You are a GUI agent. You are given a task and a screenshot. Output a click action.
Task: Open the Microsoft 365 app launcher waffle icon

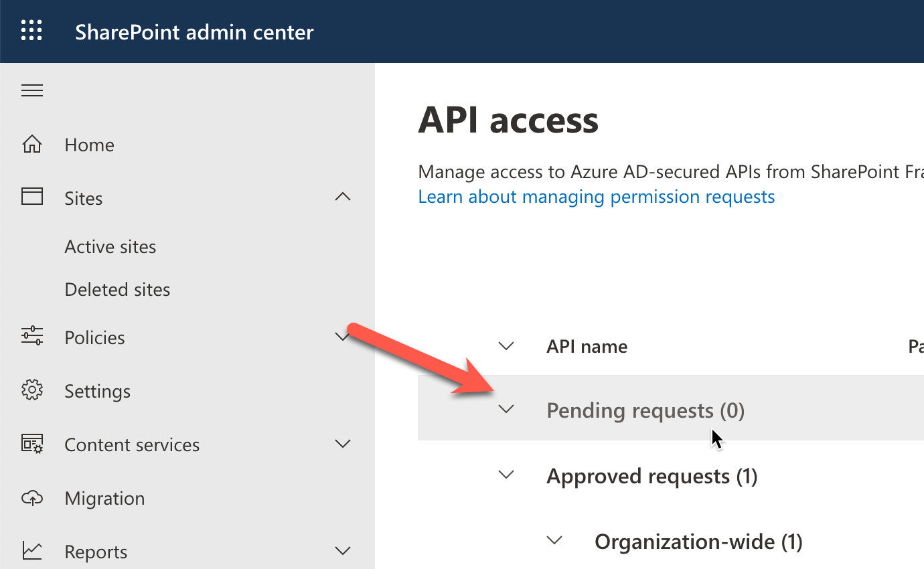(31, 30)
